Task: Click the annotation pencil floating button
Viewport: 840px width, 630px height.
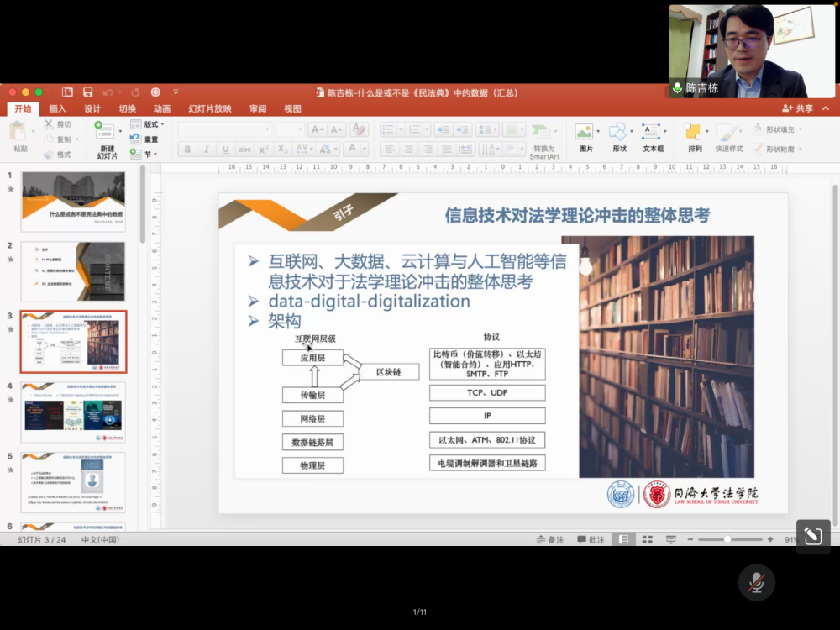Action: pos(812,536)
